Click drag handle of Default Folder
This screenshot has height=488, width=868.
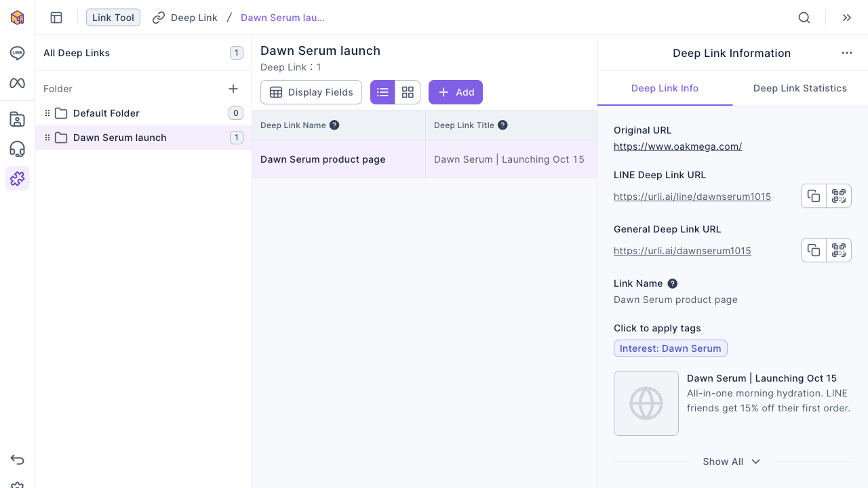coord(47,113)
